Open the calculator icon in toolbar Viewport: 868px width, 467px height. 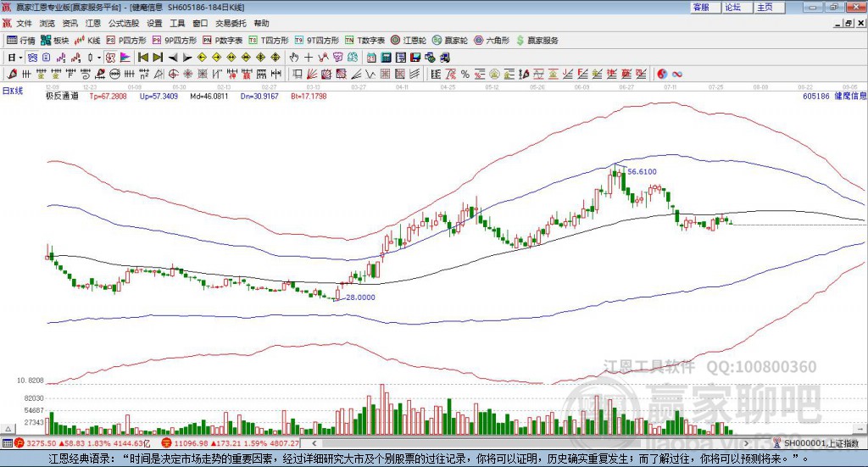(x=386, y=58)
